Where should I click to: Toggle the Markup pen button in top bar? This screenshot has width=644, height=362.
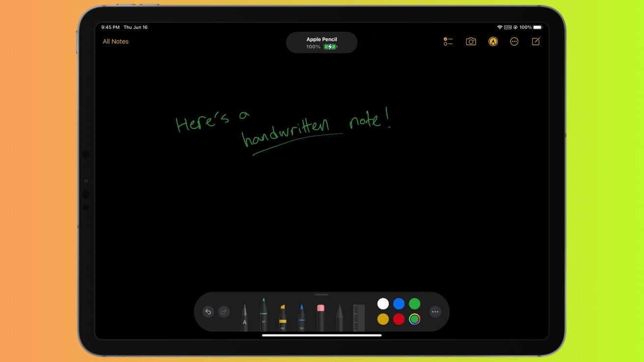pos(493,42)
